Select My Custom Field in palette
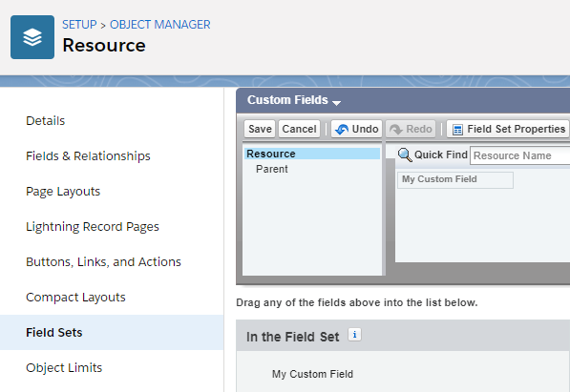Screen dimensions: 570x392 pos(455,180)
